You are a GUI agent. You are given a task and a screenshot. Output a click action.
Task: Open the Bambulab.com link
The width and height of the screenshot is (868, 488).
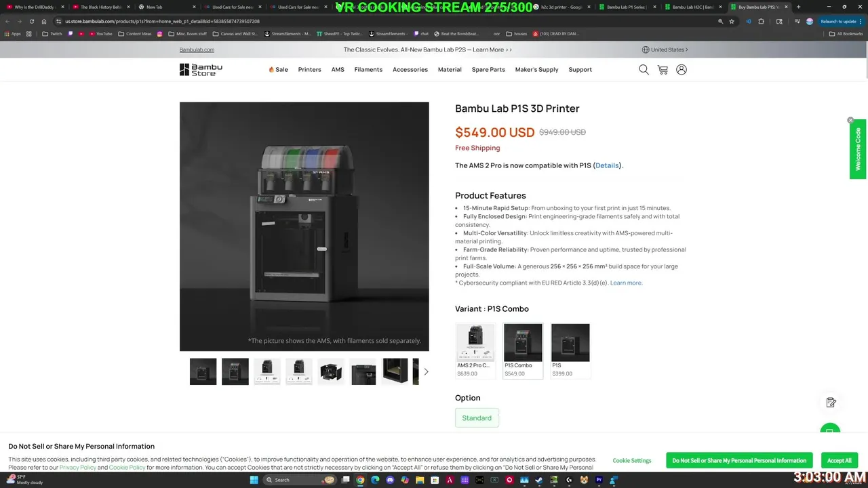pyautogui.click(x=197, y=49)
